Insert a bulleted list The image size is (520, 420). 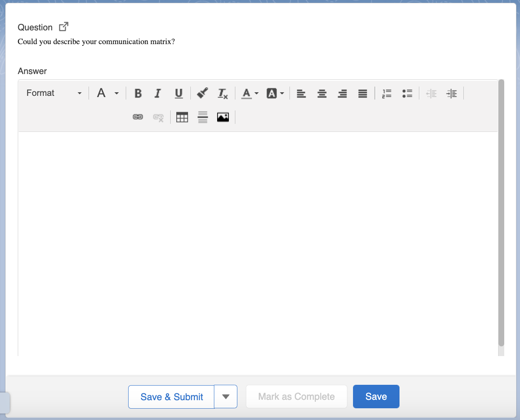(407, 93)
